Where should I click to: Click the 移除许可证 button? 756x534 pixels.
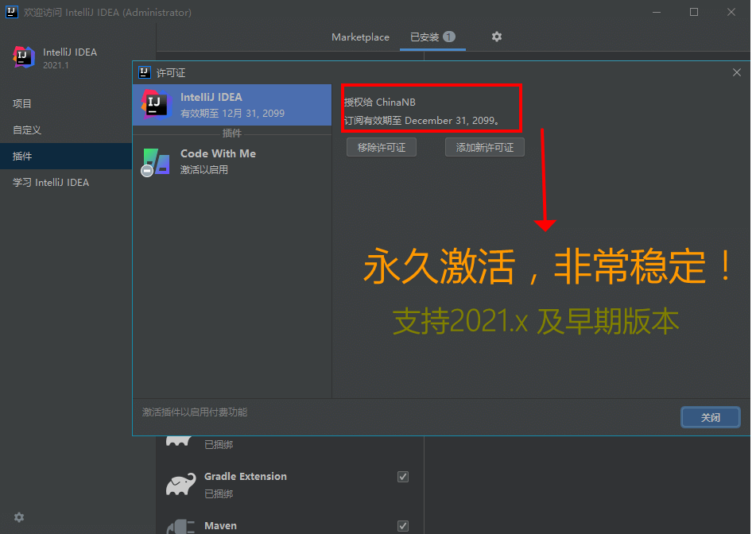pyautogui.click(x=382, y=147)
